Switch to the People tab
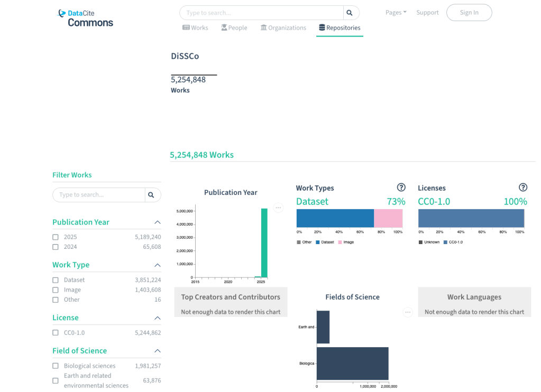This screenshot has width=541, height=392. point(234,28)
